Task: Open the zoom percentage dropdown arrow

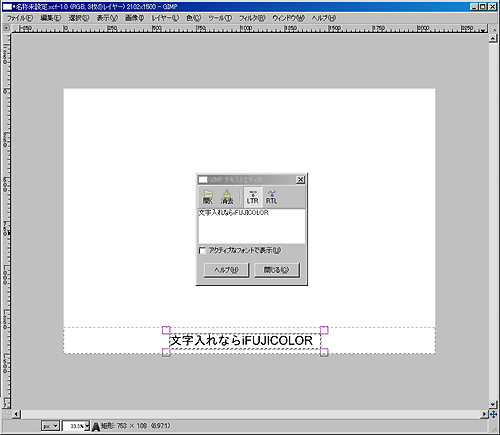Action: pos(87,426)
